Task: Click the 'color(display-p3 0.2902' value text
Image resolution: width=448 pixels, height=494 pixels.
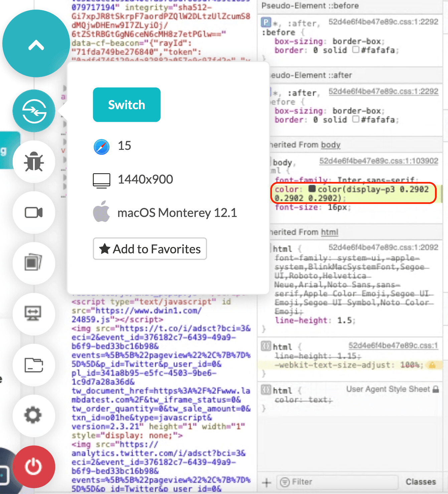Action: 373,189
